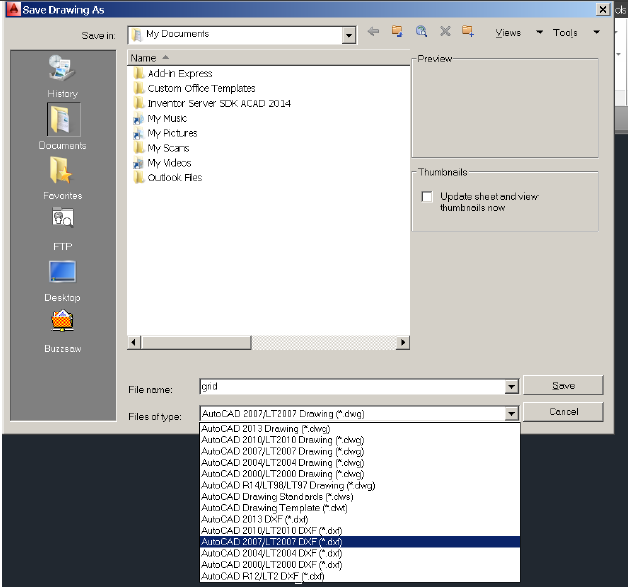Open the Buzzsaw location icon
This screenshot has height=587, width=628.
[x=62, y=321]
